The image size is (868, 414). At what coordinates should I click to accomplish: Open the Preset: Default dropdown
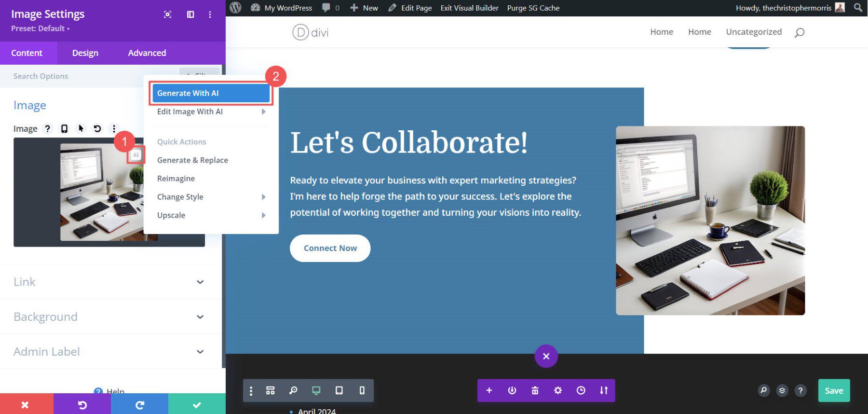tap(41, 28)
